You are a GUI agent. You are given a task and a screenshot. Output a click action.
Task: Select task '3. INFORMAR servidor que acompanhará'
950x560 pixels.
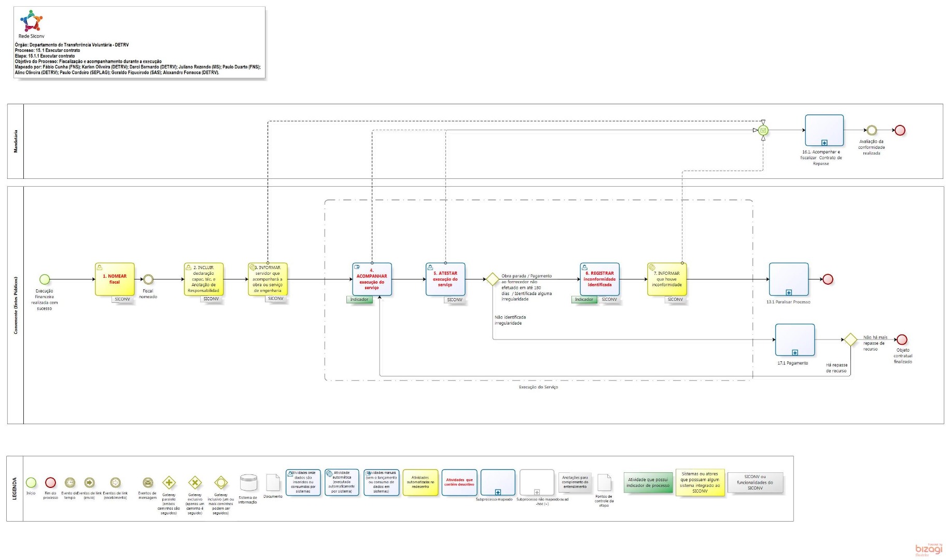[x=268, y=279]
